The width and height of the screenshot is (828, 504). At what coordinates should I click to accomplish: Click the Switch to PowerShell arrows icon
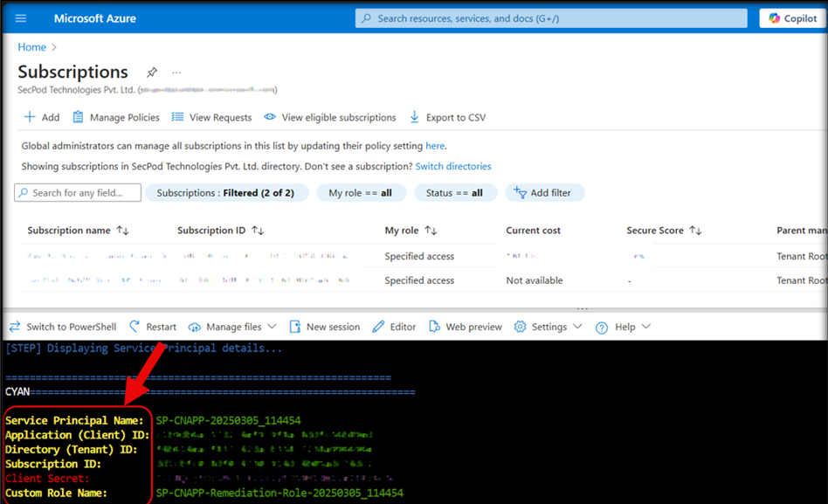tap(15, 327)
